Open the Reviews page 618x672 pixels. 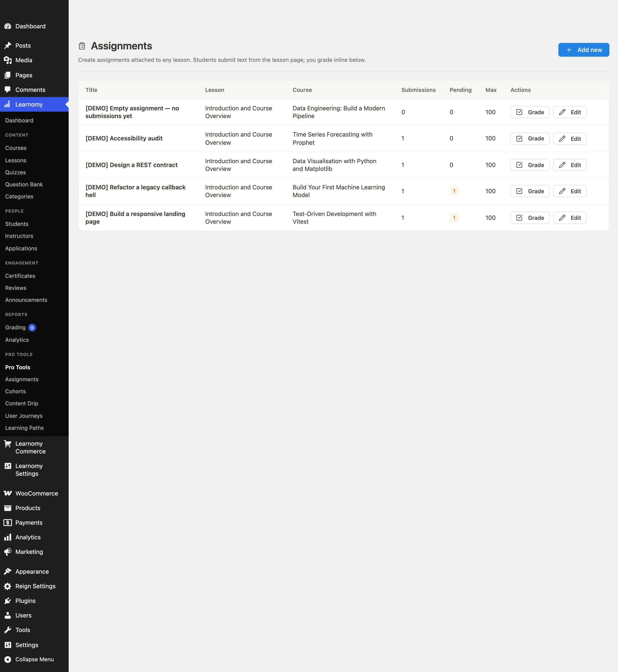pos(16,288)
